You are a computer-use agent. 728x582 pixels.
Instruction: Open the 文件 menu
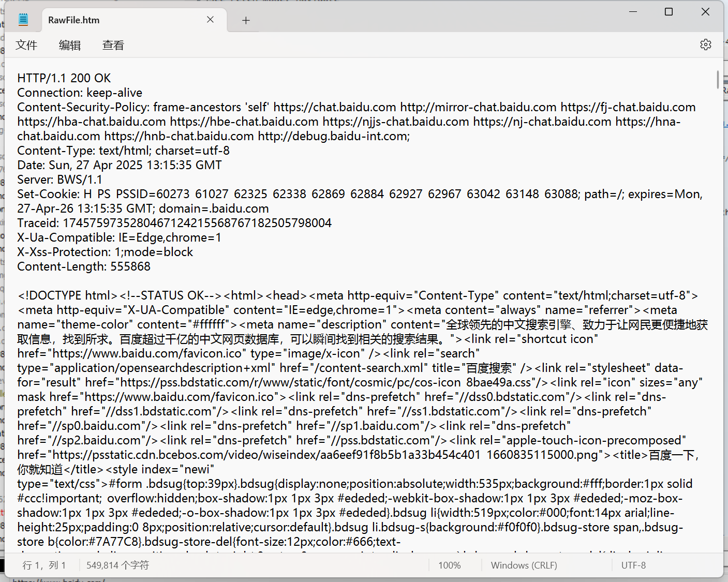point(26,45)
